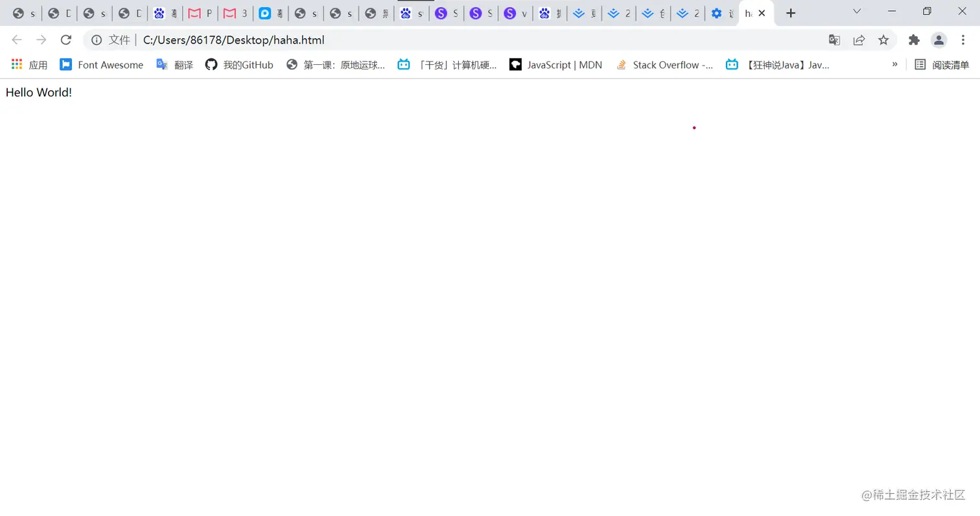Viewport: 980px width, 516px height.
Task: Click the share icon in address bar
Action: coord(858,40)
